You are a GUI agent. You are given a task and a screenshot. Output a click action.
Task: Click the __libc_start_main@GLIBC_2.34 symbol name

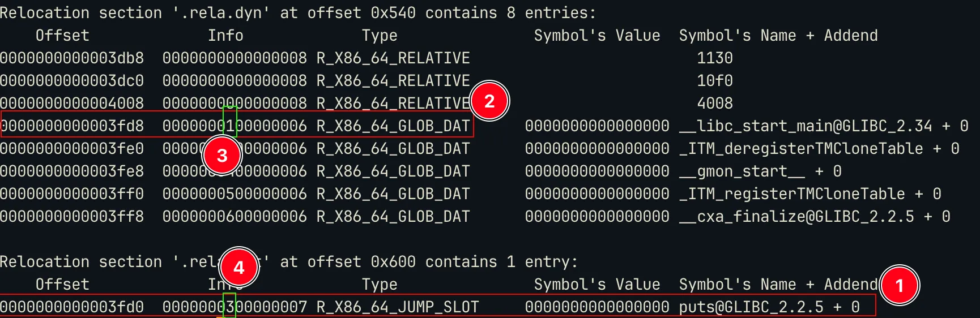[806, 126]
